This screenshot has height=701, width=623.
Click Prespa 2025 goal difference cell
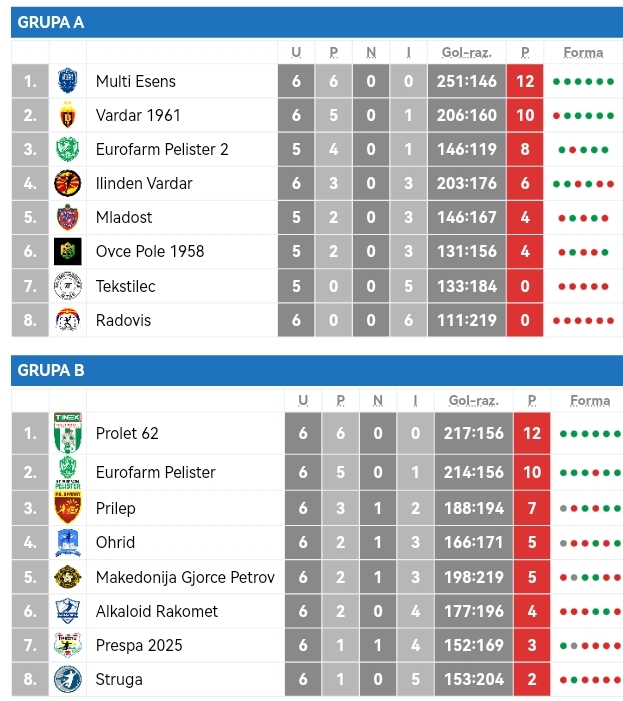(473, 645)
